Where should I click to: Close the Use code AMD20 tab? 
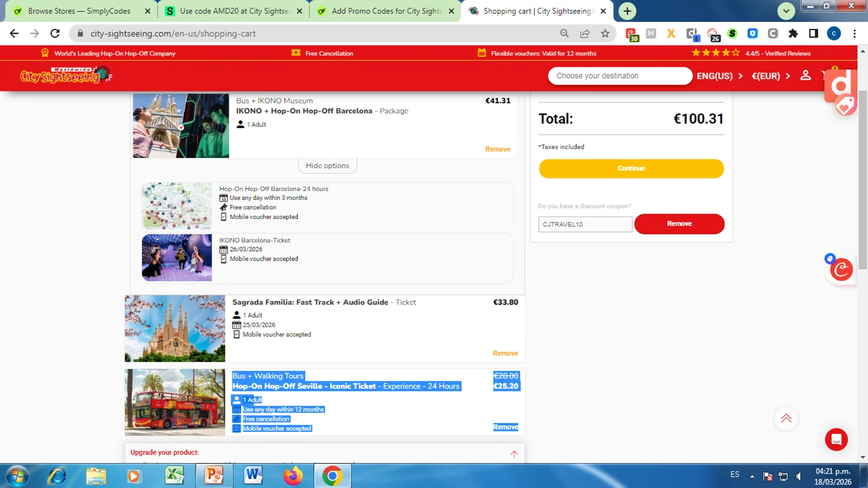tap(299, 11)
